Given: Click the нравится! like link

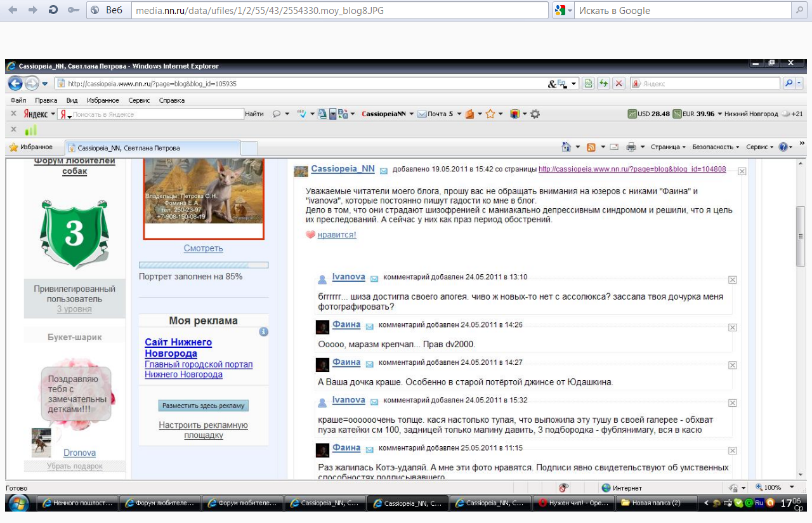Looking at the screenshot, I should coord(337,235).
